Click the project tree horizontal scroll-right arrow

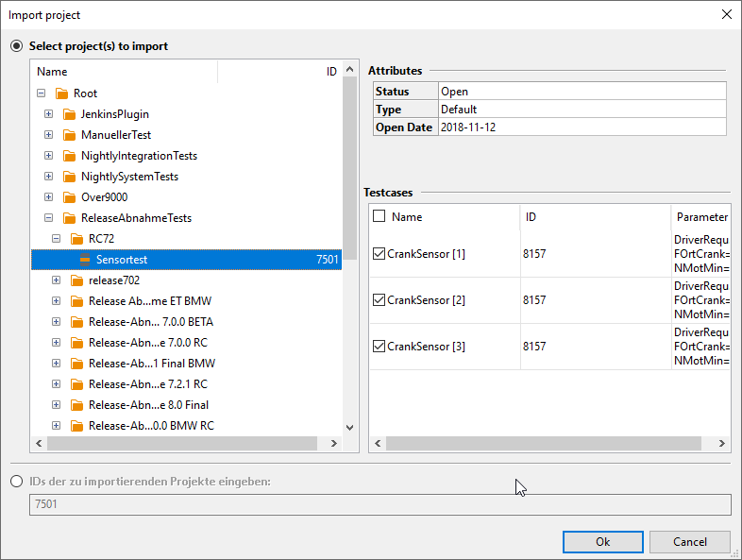[334, 444]
